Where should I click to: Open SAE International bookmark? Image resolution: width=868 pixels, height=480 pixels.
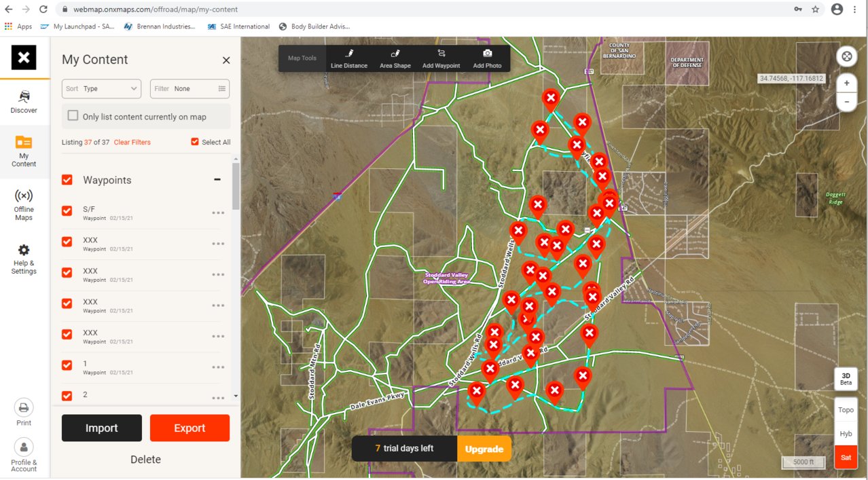239,26
